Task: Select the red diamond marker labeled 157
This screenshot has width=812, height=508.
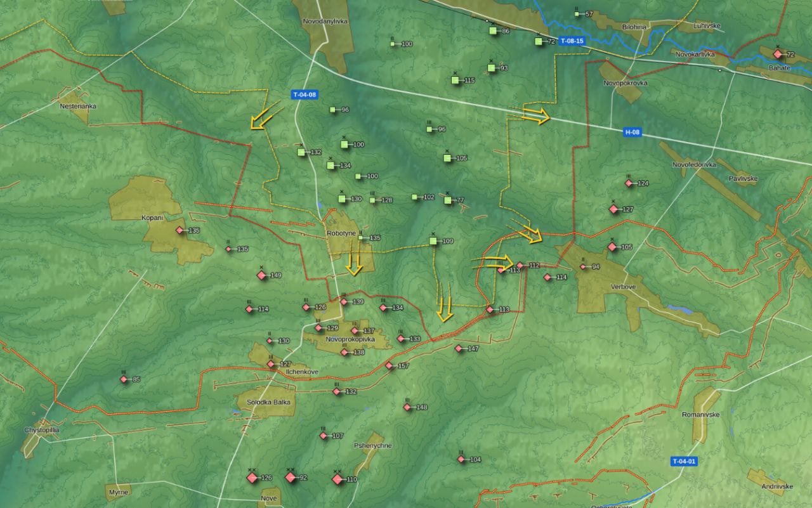Action: click(x=389, y=366)
